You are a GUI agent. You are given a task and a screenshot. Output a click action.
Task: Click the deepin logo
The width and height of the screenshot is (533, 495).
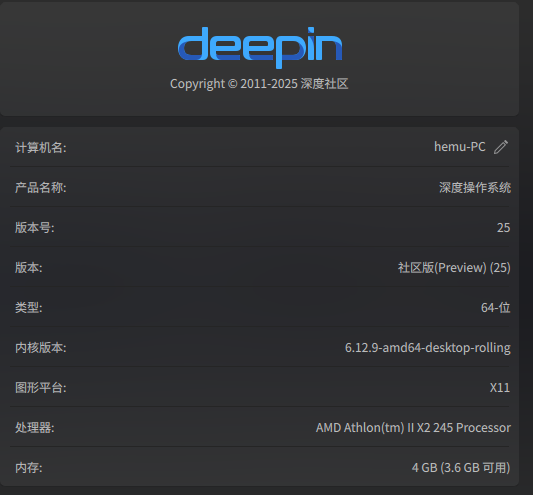pyautogui.click(x=260, y=47)
